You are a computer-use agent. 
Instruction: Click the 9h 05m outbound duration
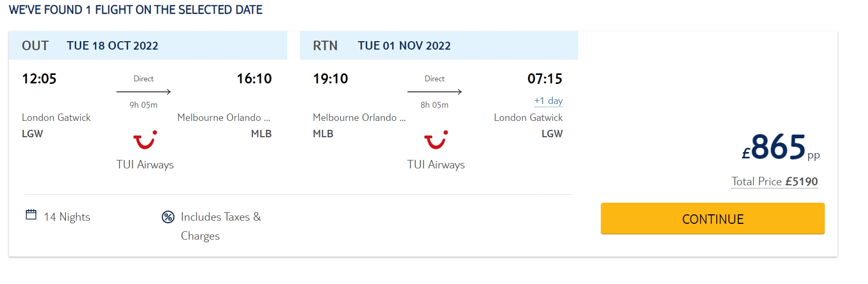tap(143, 105)
